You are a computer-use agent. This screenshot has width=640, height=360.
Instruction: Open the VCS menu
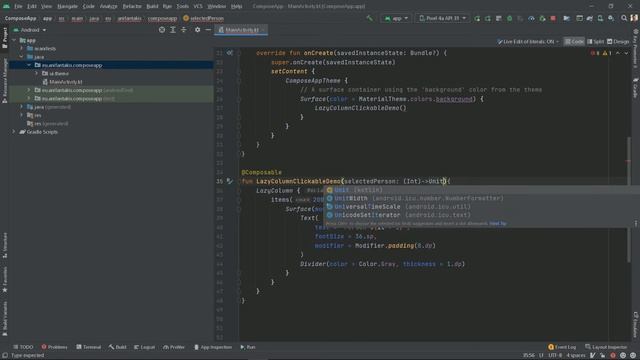(x=198, y=6)
